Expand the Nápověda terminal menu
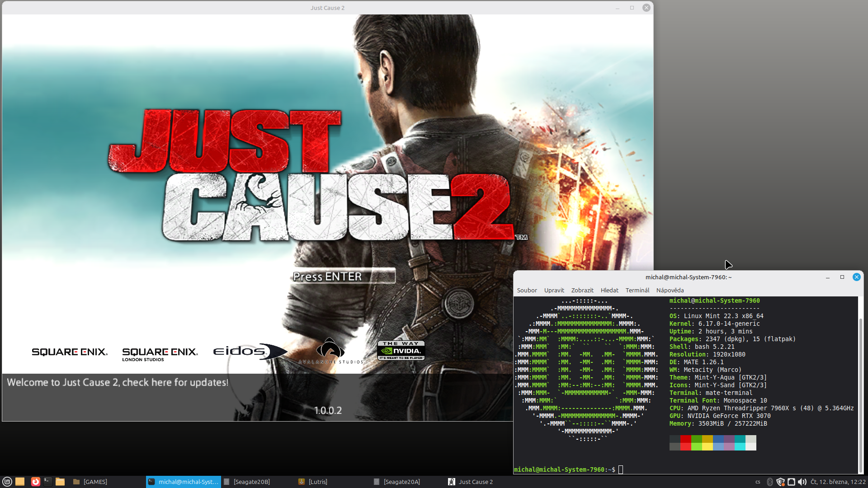 point(670,290)
